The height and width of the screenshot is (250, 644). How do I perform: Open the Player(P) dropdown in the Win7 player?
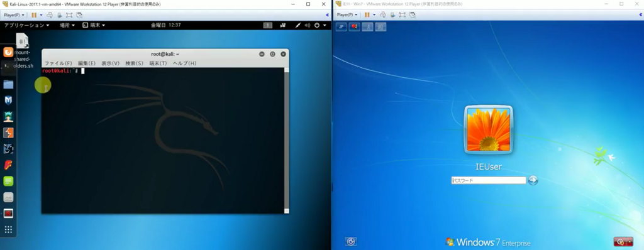[347, 15]
